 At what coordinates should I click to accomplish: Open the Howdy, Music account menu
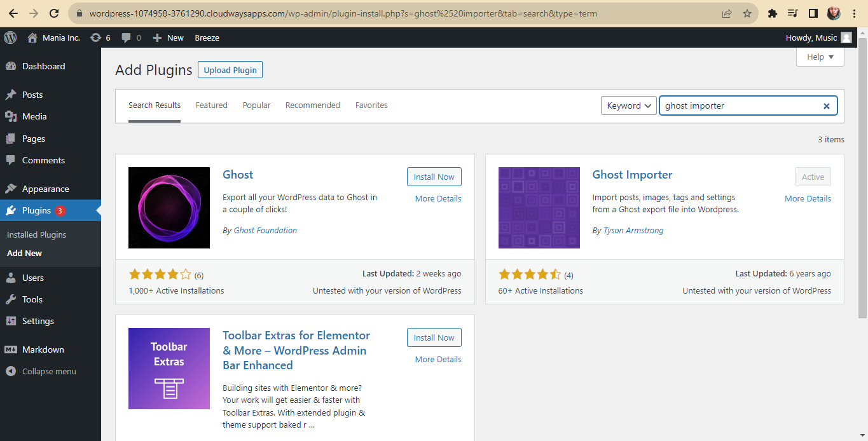[818, 37]
